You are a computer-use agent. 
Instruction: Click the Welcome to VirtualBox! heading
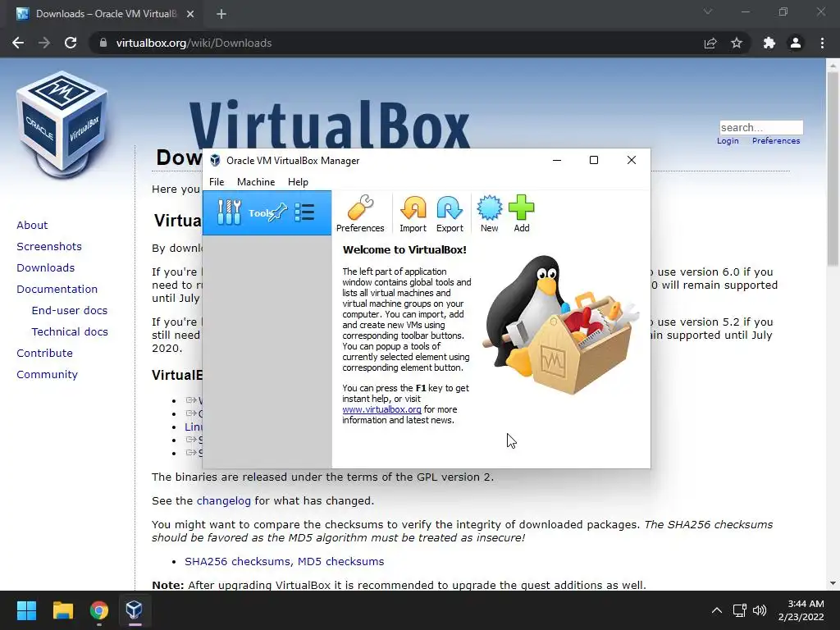tap(404, 249)
